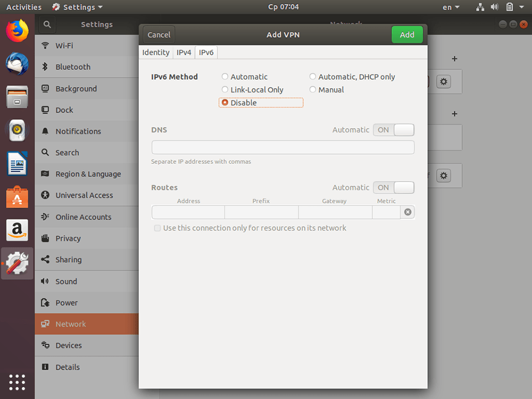Image resolution: width=532 pixels, height=399 pixels.
Task: Launch Firefox from the dock
Action: (x=17, y=30)
